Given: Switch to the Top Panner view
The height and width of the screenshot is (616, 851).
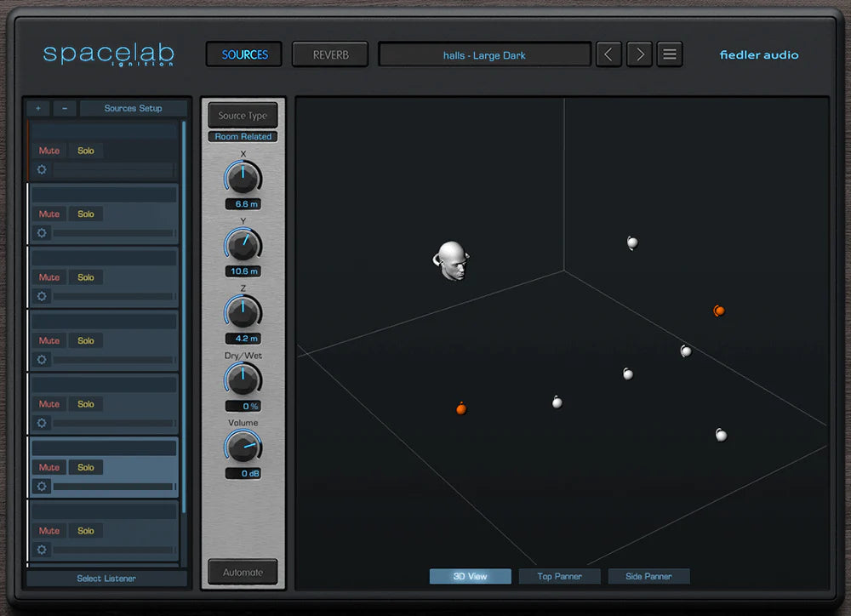Looking at the screenshot, I should pos(559,576).
